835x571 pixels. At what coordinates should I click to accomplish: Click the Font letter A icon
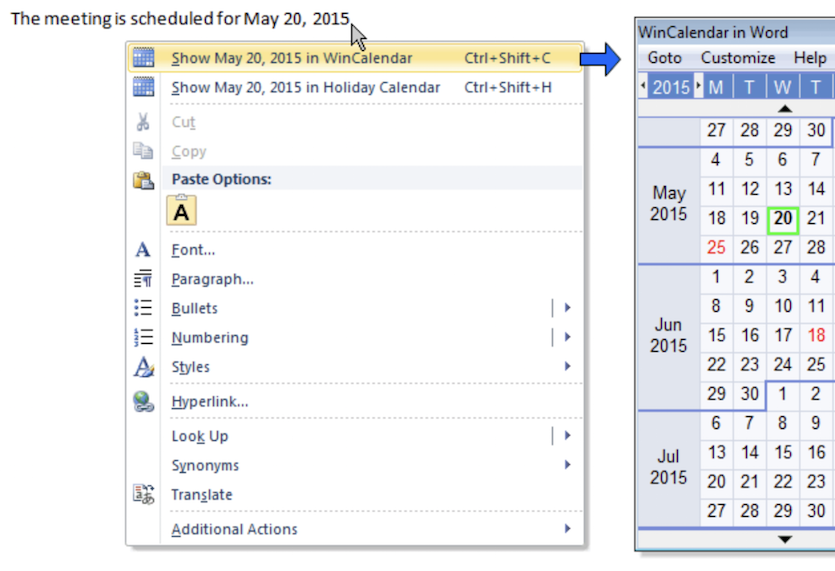coord(142,249)
